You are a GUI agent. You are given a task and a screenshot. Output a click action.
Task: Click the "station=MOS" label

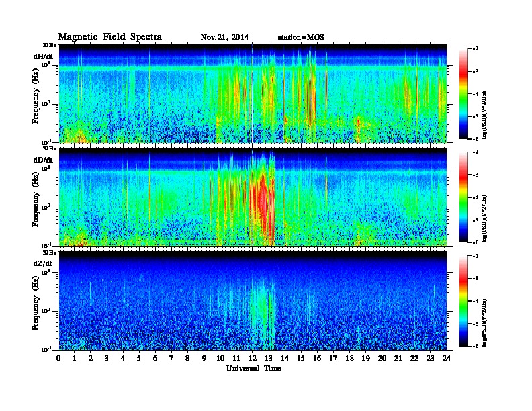coord(301,37)
